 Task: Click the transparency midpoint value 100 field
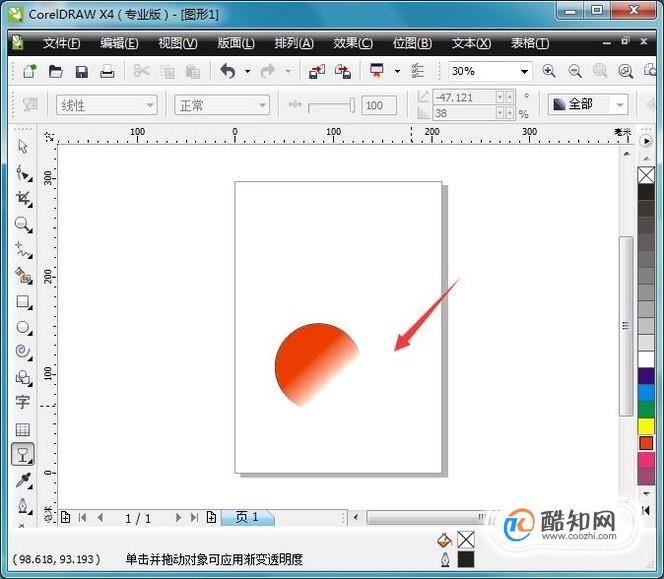379,105
